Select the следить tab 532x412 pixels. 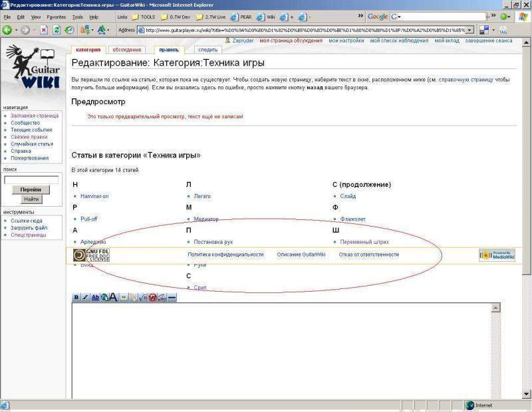(x=207, y=50)
